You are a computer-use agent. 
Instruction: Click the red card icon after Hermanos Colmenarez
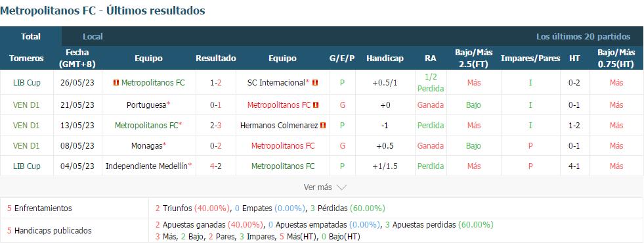(x=323, y=125)
